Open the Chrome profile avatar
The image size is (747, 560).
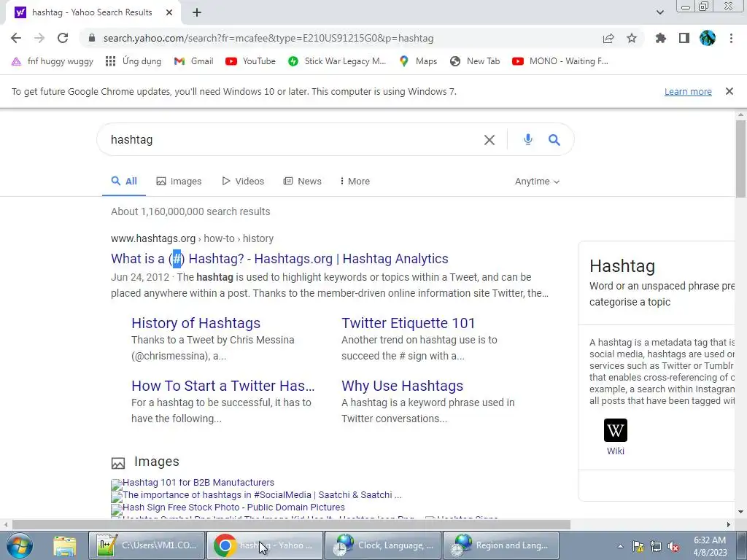point(708,38)
